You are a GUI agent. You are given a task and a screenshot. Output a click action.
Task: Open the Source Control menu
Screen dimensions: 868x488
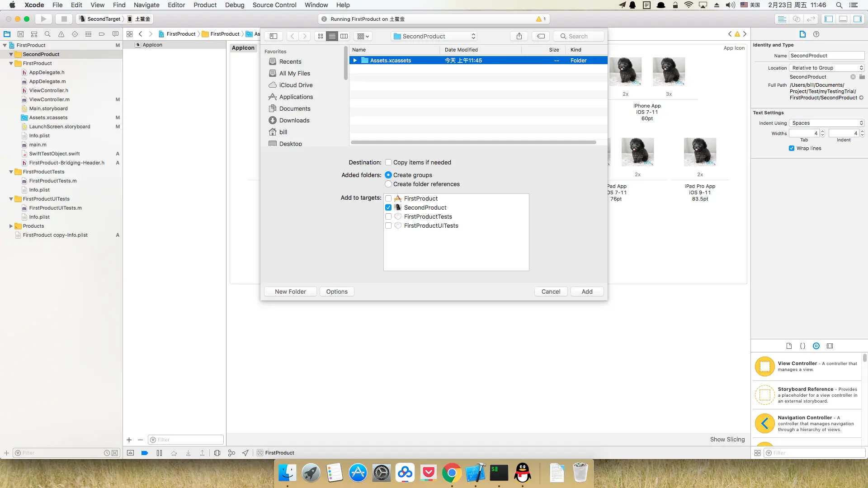pyautogui.click(x=274, y=5)
